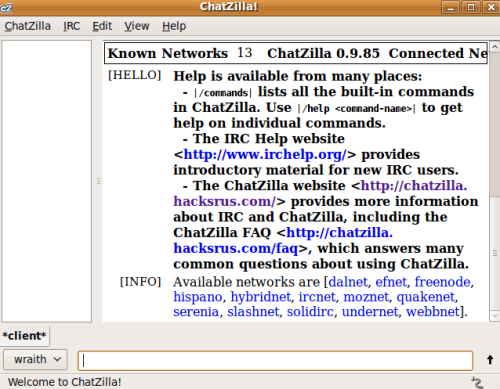Connect to the webbnet network
The width and height of the screenshot is (500, 389).
(x=433, y=312)
